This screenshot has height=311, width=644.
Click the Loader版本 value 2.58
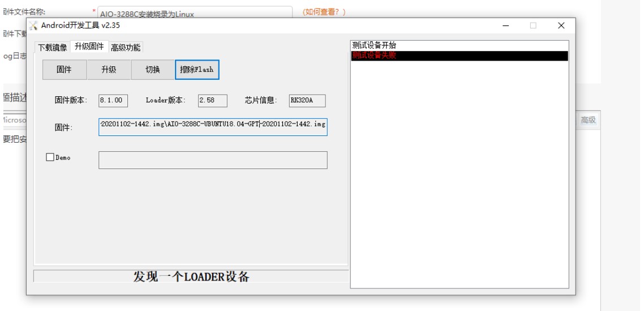click(x=213, y=100)
